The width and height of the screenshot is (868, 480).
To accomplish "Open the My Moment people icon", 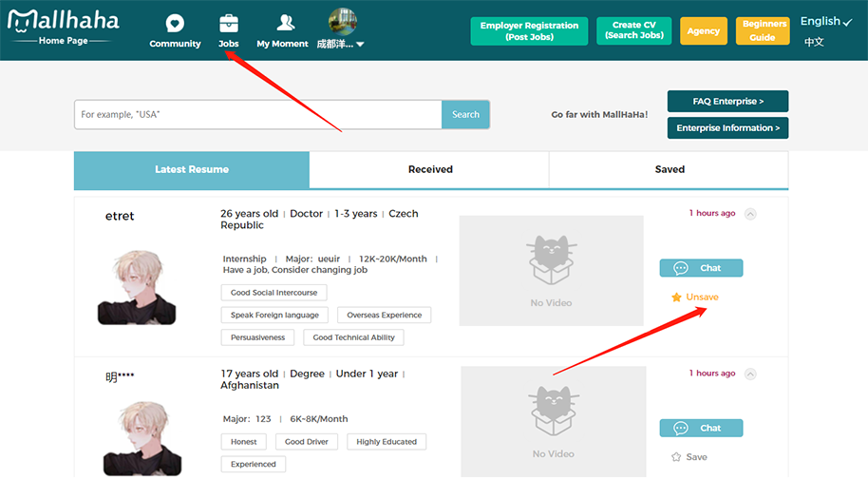I will [286, 23].
